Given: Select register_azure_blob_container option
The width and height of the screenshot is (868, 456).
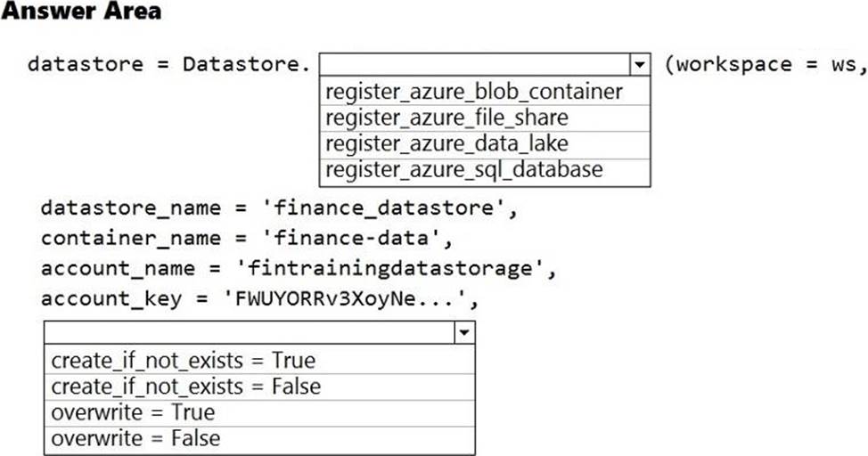Looking at the screenshot, I should click(474, 92).
